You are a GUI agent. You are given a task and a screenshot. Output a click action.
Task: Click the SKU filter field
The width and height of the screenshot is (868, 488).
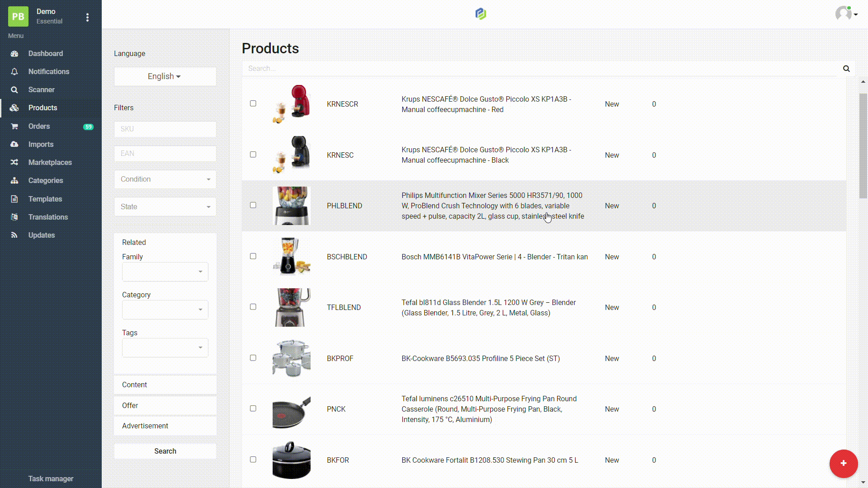[x=165, y=129]
